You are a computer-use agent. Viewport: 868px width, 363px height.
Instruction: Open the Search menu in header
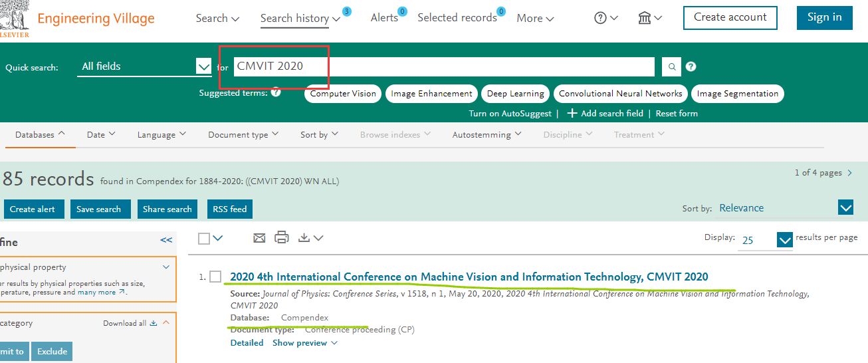click(217, 18)
